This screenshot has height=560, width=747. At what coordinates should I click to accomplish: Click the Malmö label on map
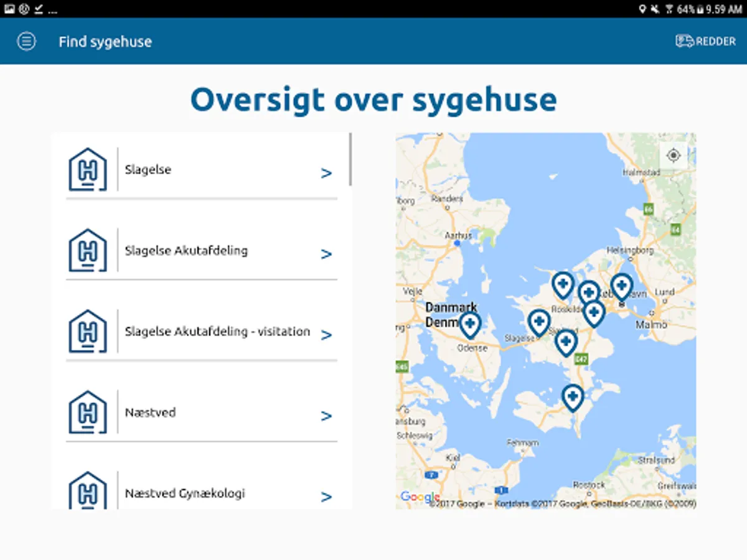click(651, 325)
